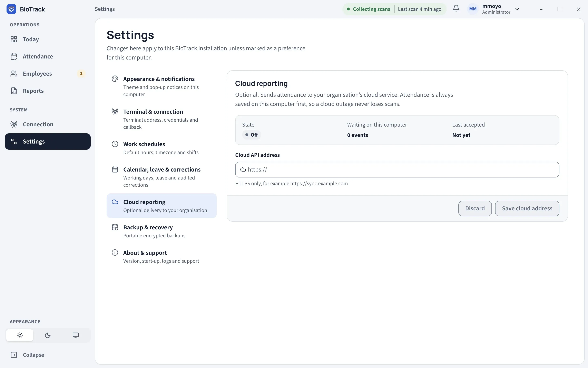Viewport: 588px width, 368px height.
Task: Click 'Last scan 4 min ago' text
Action: (419, 9)
